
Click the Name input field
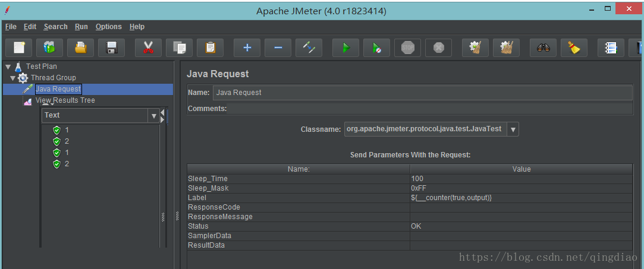tap(423, 93)
